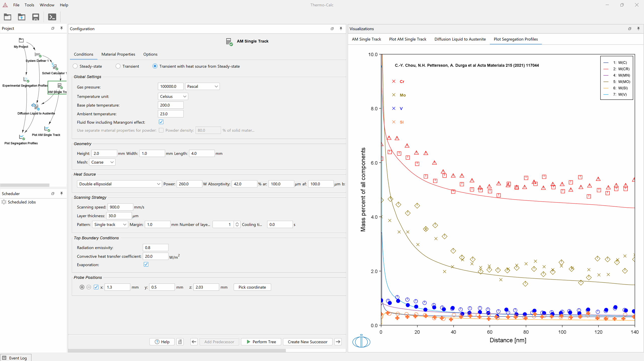Screen dimensions: 644x361
Task: Open the Coarse mesh dropdown
Action: pos(102,162)
